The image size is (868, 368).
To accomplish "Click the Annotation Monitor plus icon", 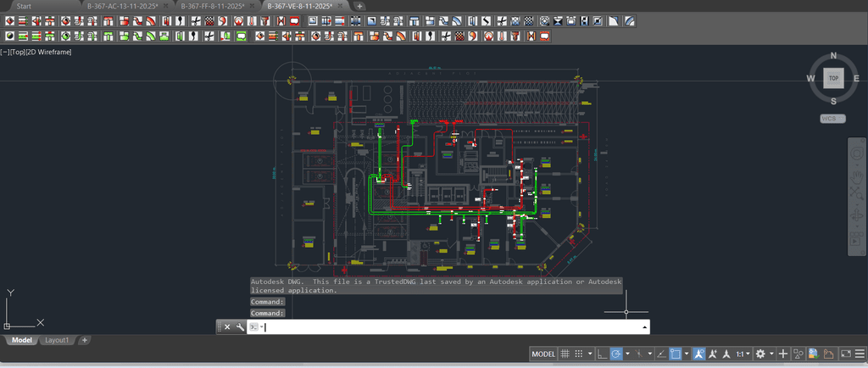I will click(783, 354).
